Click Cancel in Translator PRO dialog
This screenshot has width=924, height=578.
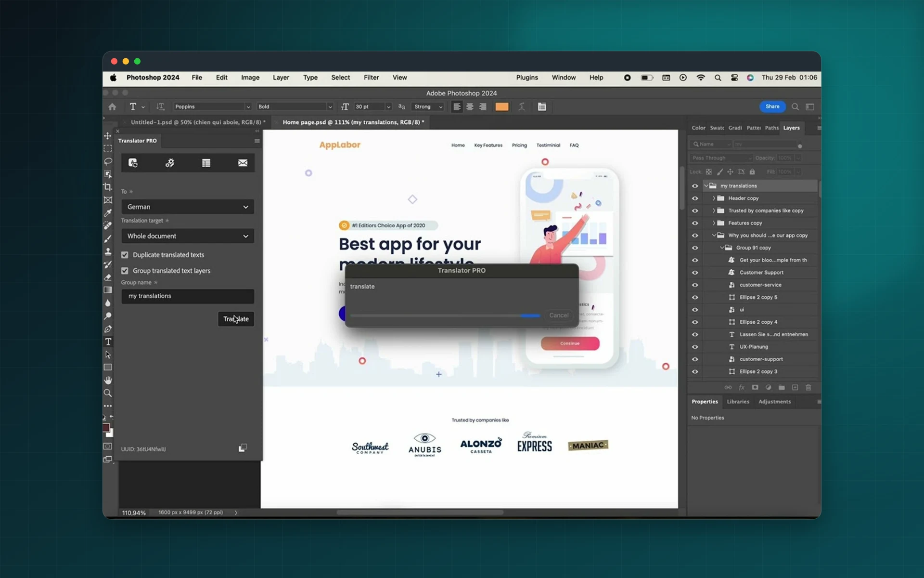click(559, 315)
